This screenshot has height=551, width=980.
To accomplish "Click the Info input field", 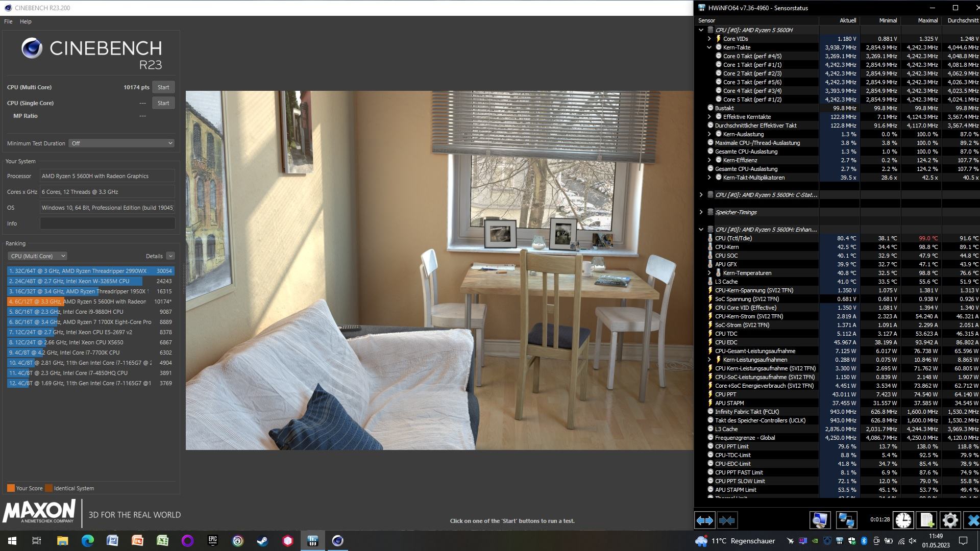I will [x=107, y=223].
